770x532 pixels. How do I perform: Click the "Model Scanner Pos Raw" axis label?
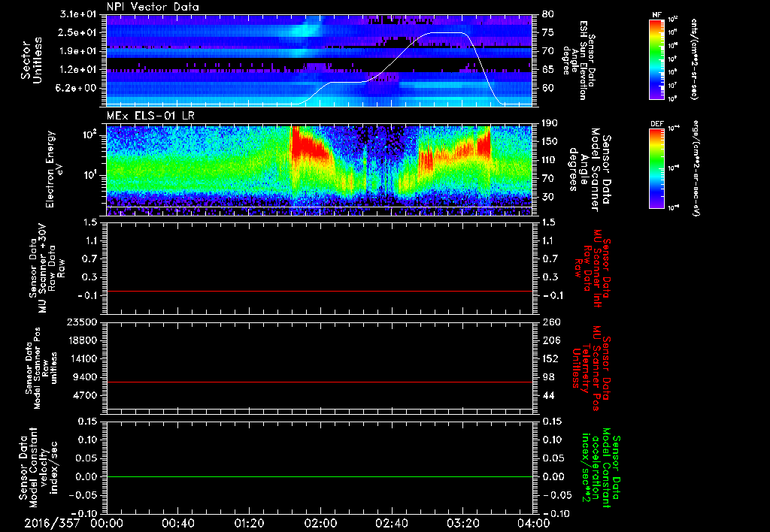pyautogui.click(x=41, y=368)
